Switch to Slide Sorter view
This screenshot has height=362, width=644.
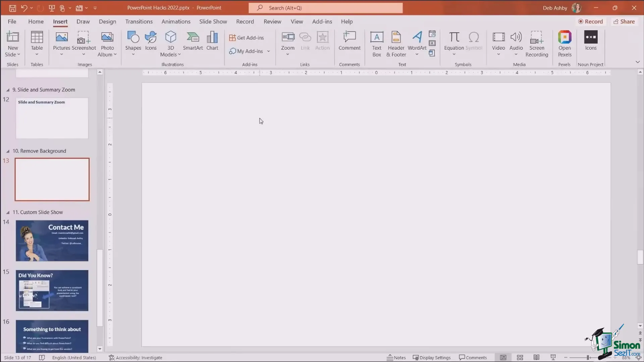(x=520, y=358)
